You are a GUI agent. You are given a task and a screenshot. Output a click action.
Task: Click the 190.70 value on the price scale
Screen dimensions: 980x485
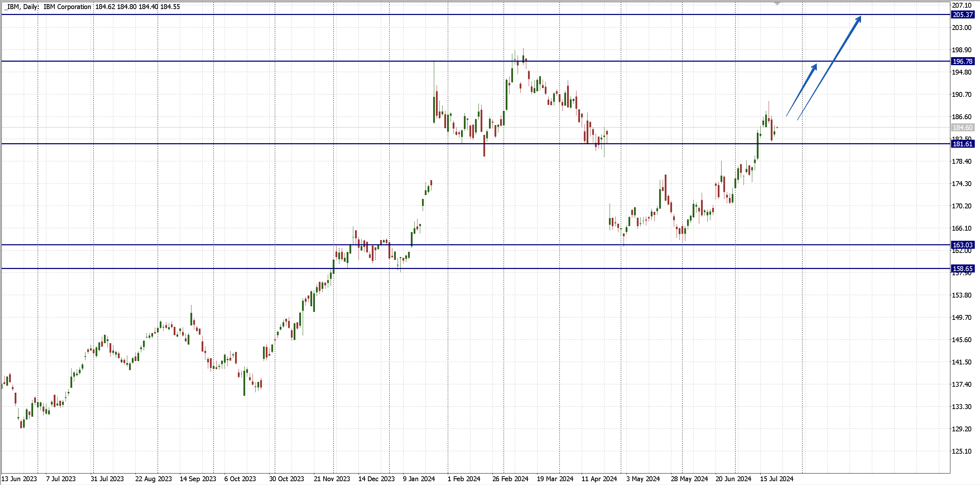click(962, 94)
